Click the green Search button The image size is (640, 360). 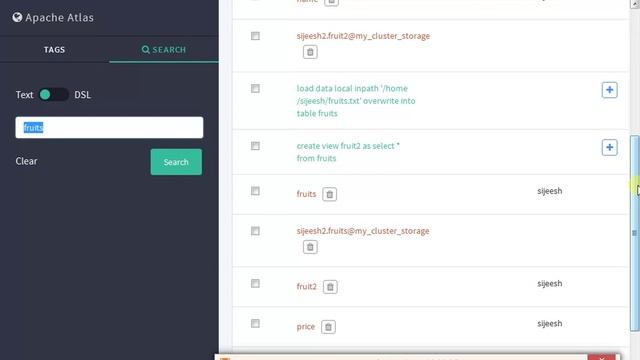tap(176, 162)
